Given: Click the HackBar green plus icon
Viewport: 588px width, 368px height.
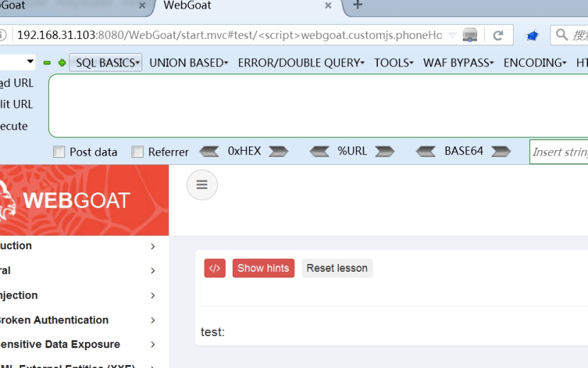Looking at the screenshot, I should tap(62, 63).
